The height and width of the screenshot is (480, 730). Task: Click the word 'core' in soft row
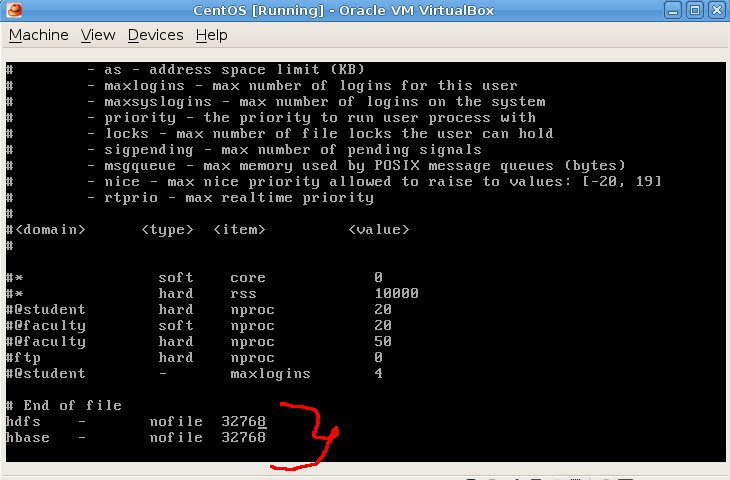[248, 277]
